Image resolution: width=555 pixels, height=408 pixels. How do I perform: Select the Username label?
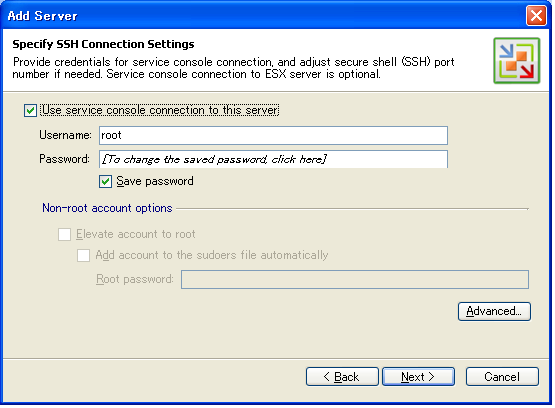(65, 135)
